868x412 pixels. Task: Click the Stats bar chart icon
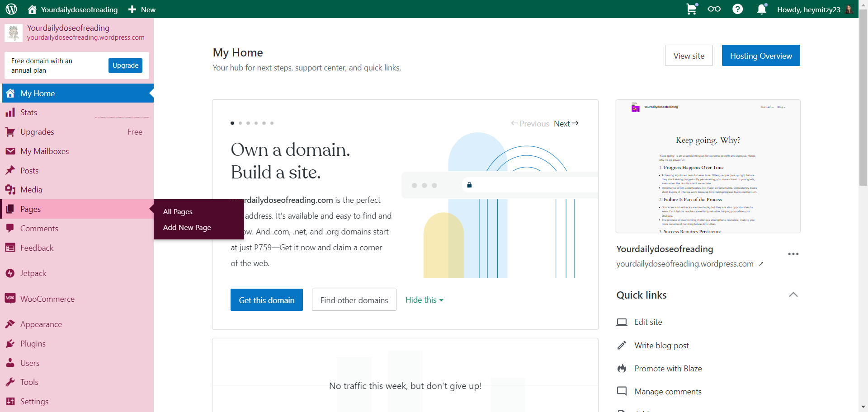(10, 112)
